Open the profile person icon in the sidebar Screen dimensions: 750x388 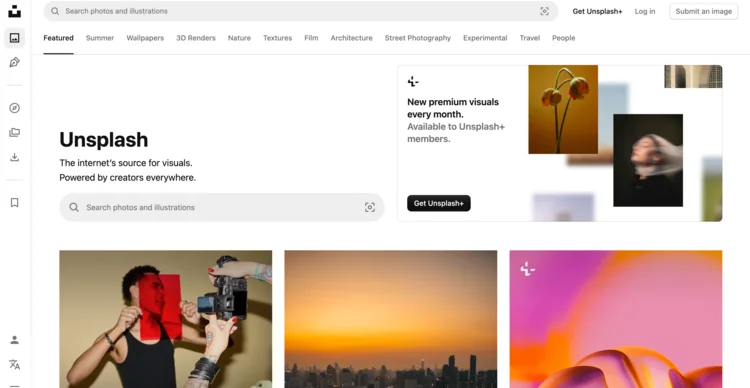pos(15,340)
